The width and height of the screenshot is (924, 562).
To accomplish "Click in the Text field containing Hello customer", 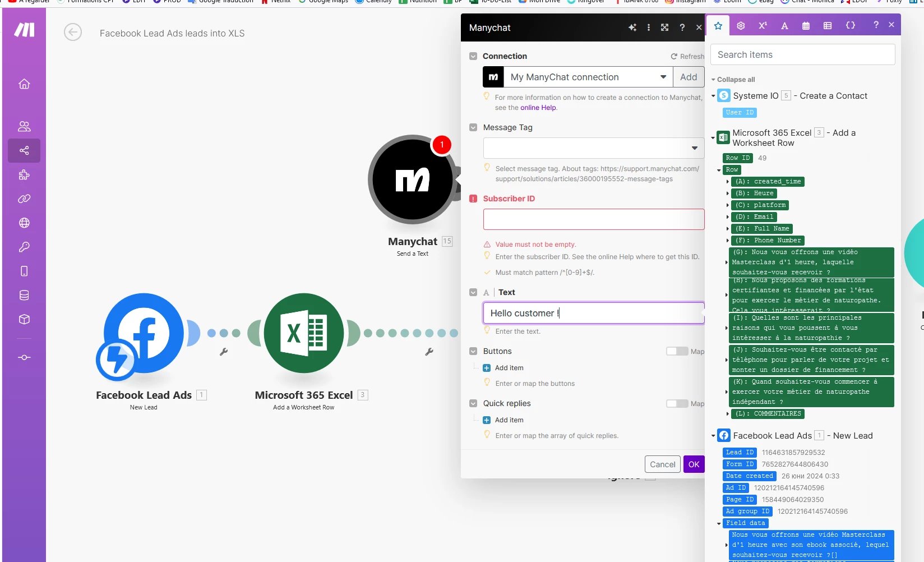I will click(594, 313).
